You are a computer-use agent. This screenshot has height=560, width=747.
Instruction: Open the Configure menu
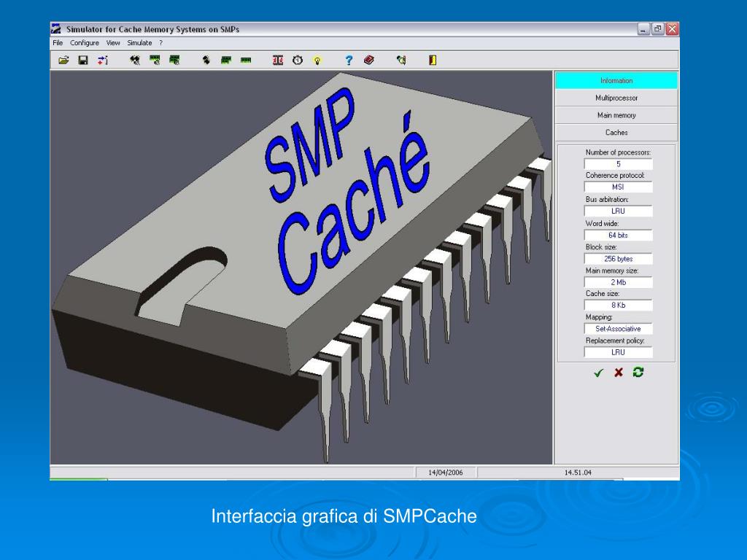85,43
